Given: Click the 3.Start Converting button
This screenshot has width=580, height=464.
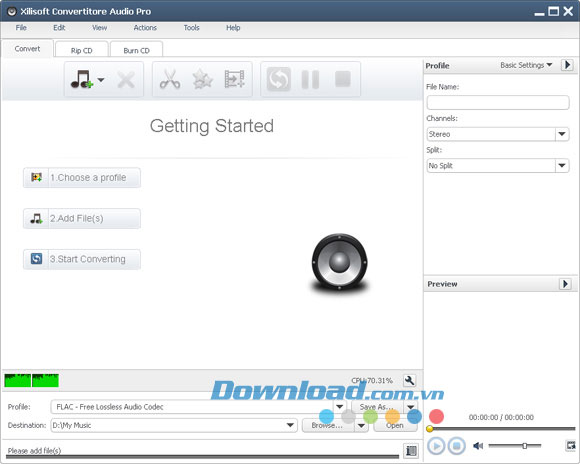Looking at the screenshot, I should click(x=82, y=259).
